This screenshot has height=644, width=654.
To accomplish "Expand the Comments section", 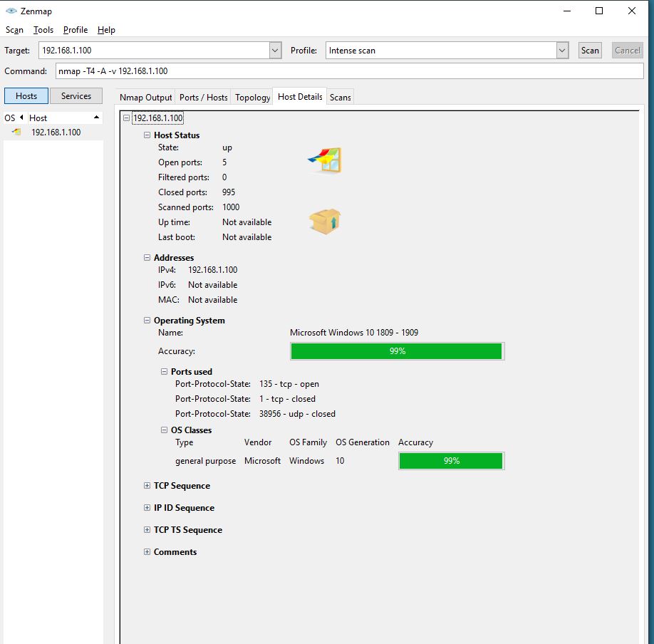I will point(147,552).
